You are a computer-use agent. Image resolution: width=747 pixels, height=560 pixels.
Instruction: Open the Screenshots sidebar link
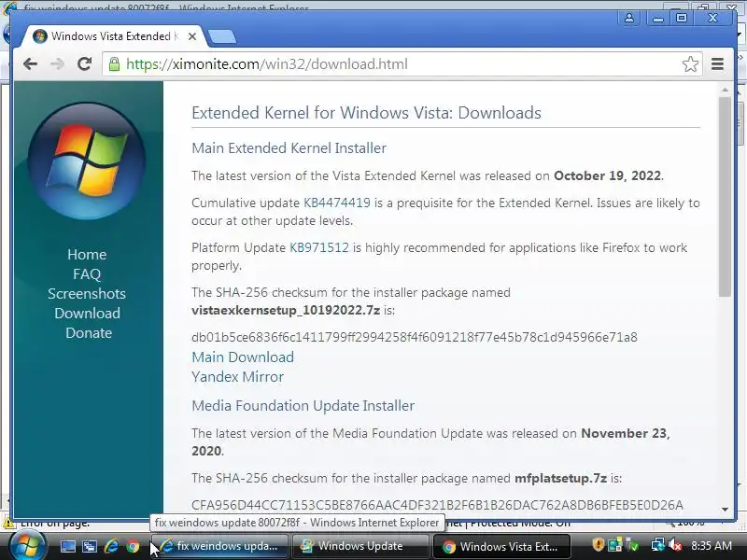(x=87, y=293)
